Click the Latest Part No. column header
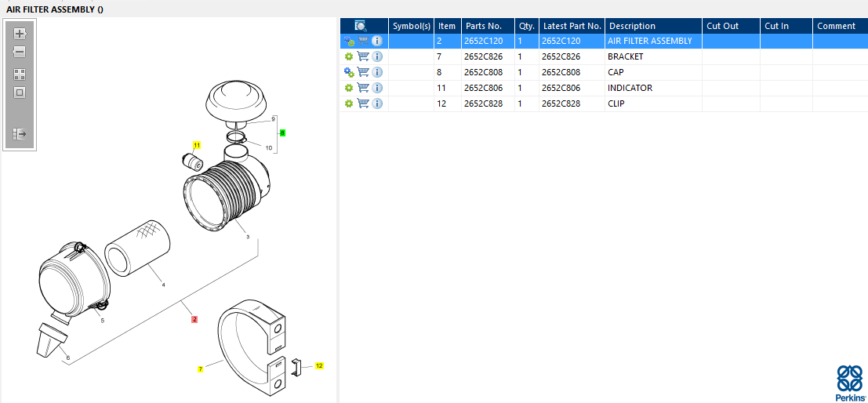868x403 pixels. point(572,26)
